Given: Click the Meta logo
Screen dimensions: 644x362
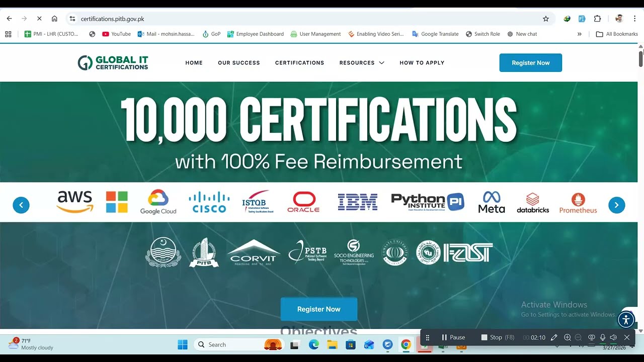Looking at the screenshot, I should (x=492, y=202).
